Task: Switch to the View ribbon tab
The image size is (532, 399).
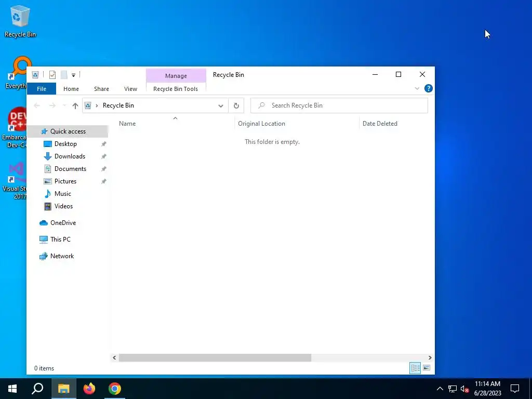Action: (x=130, y=89)
